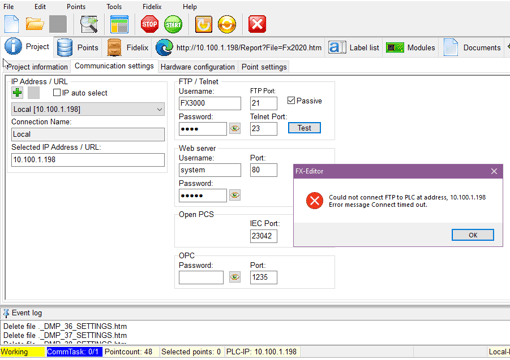Viewport: 510px width, 360px height.
Task: Enable IP auto select checkbox
Action: pyautogui.click(x=57, y=93)
